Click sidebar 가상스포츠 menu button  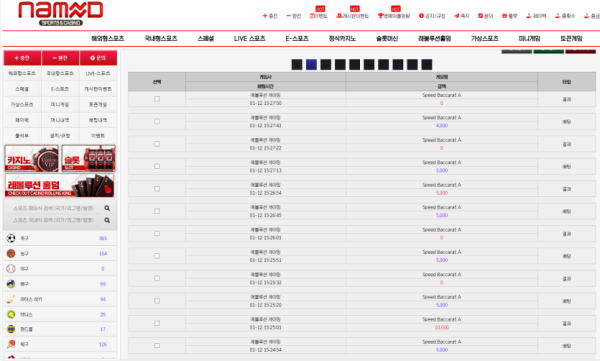[x=22, y=105]
